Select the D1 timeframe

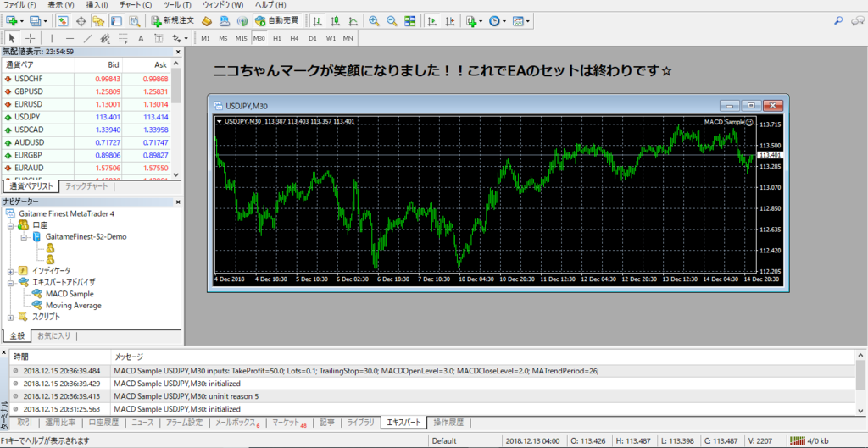point(313,38)
